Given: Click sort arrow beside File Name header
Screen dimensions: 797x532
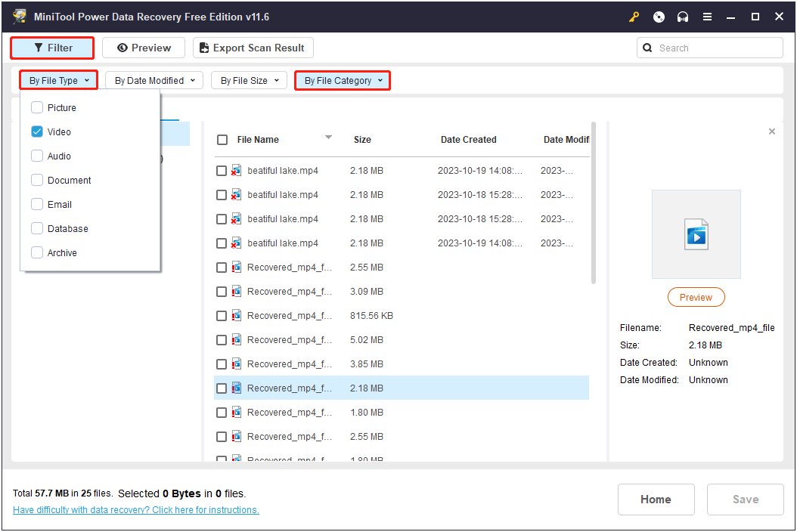Looking at the screenshot, I should [x=328, y=138].
